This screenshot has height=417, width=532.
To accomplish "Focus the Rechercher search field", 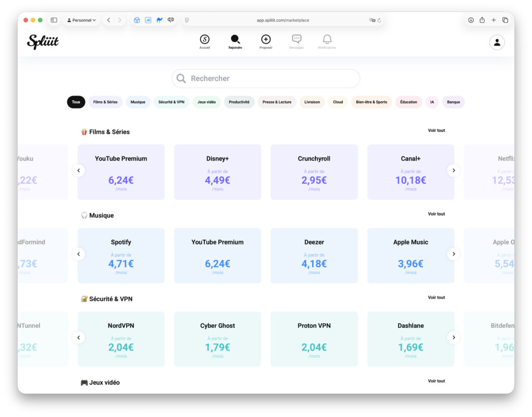I will (265, 78).
